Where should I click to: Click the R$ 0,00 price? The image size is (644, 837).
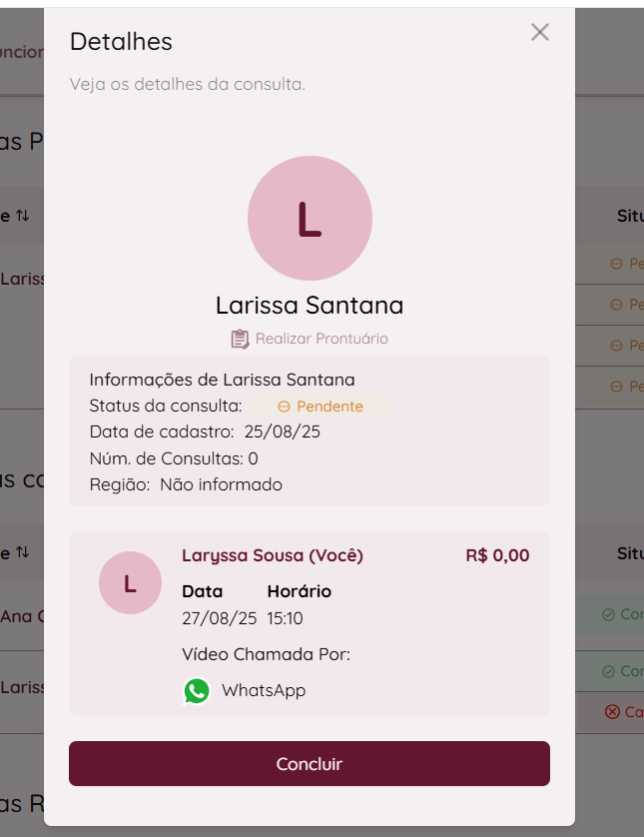point(497,555)
